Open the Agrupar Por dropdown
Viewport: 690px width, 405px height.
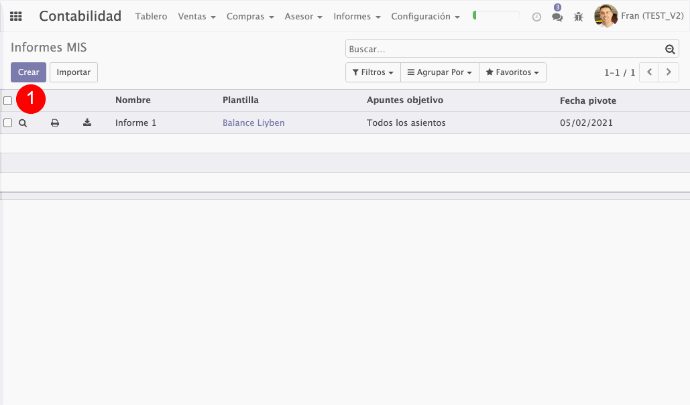439,73
